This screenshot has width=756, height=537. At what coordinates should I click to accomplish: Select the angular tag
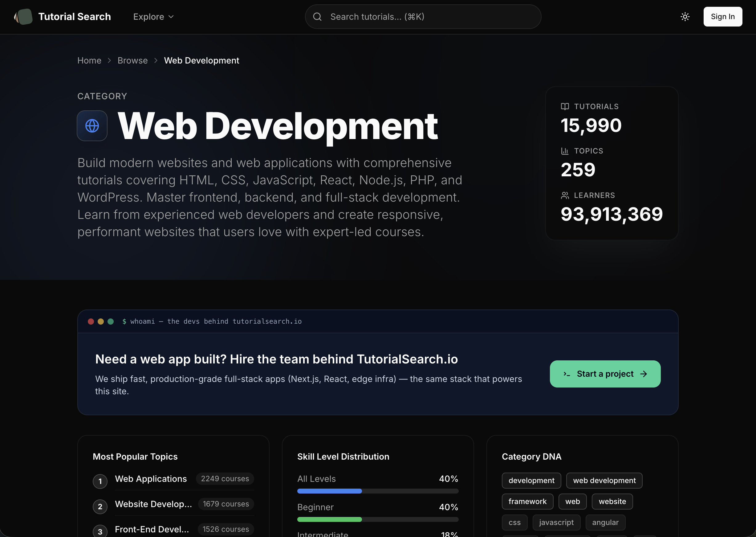click(605, 523)
